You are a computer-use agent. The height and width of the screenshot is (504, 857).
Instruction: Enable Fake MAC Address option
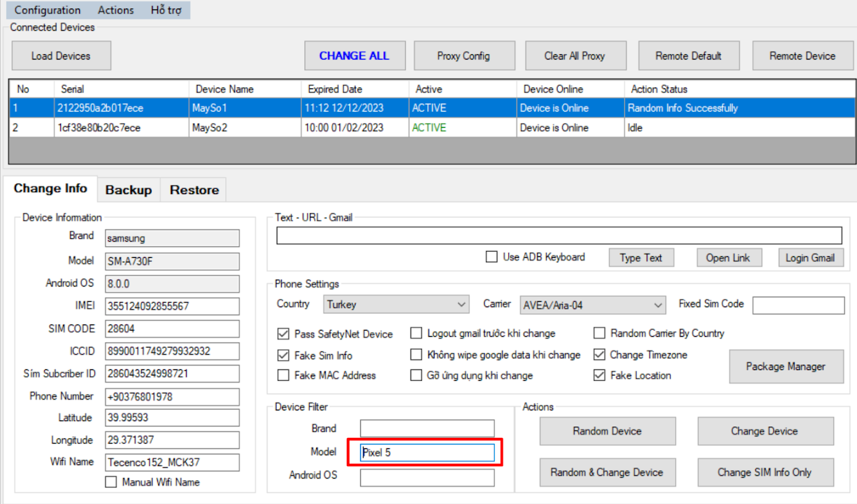point(283,375)
